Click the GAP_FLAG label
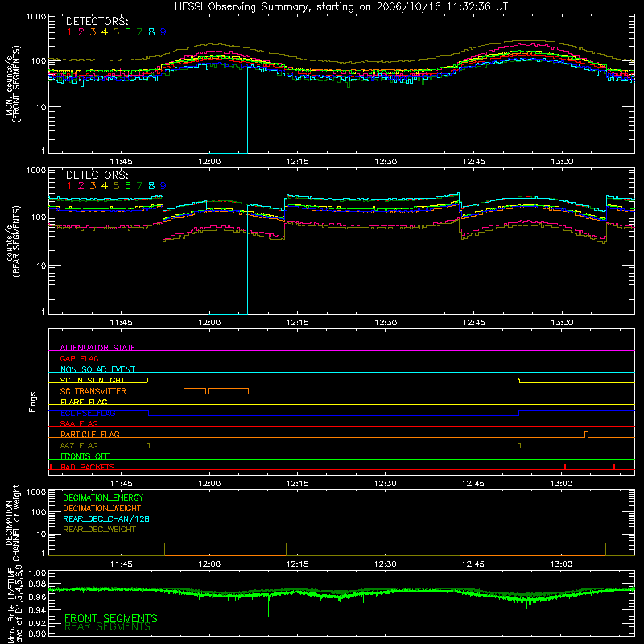The image size is (644, 644). pyautogui.click(x=79, y=358)
